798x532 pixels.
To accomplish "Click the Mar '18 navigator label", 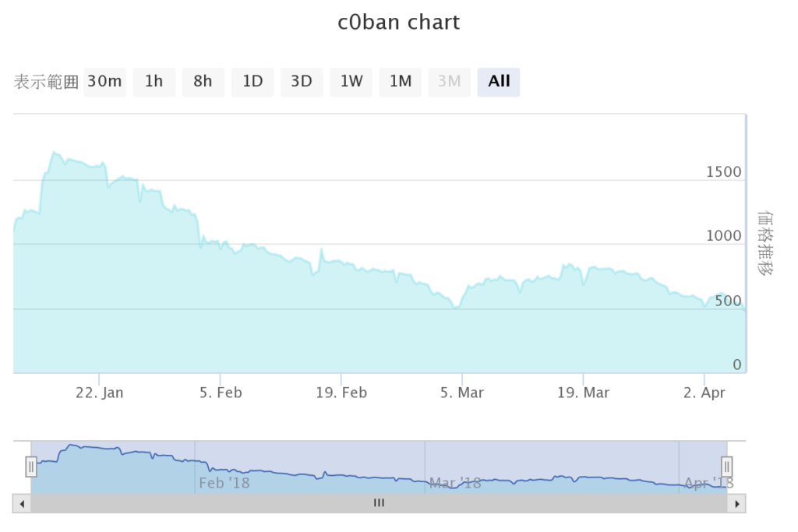I will click(x=455, y=483).
